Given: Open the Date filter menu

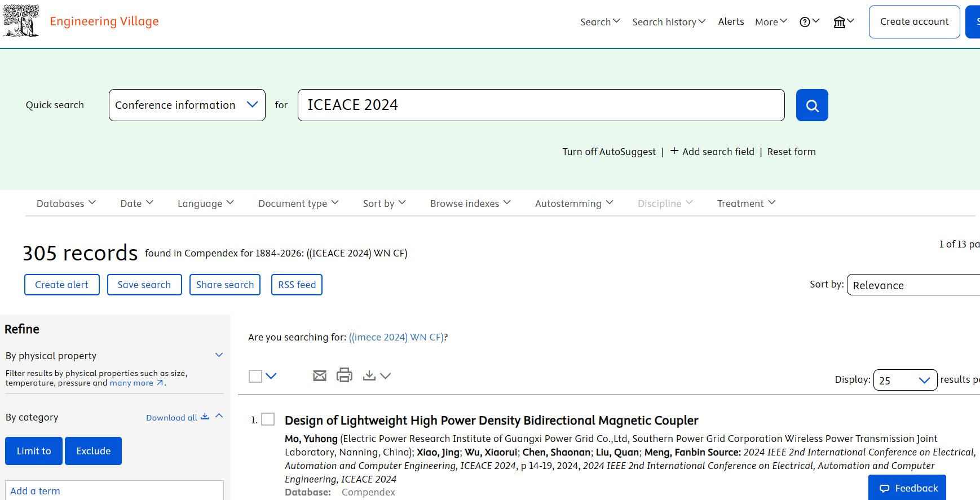Looking at the screenshot, I should 137,203.
